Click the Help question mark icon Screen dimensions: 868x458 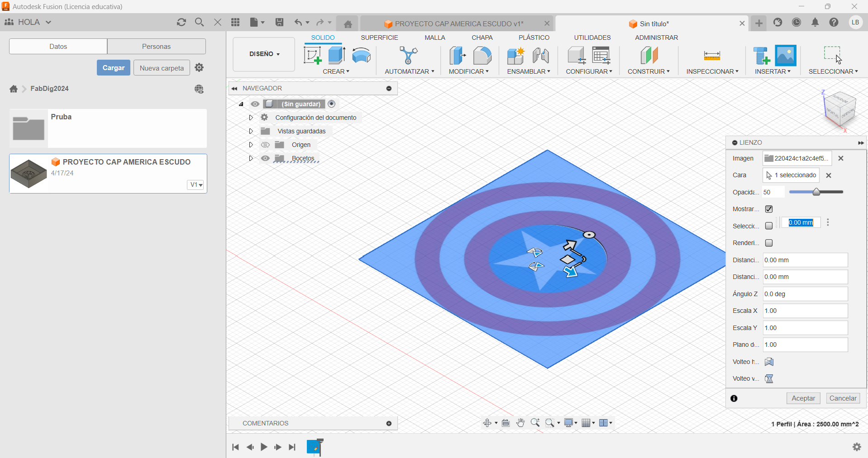[834, 22]
